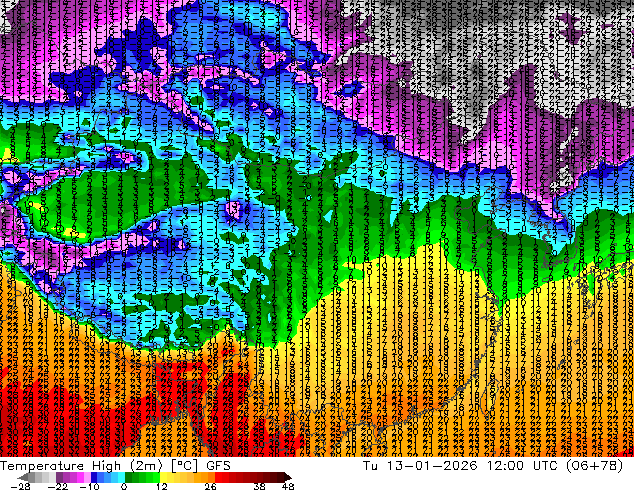Click the '-28' legend value

[21, 486]
